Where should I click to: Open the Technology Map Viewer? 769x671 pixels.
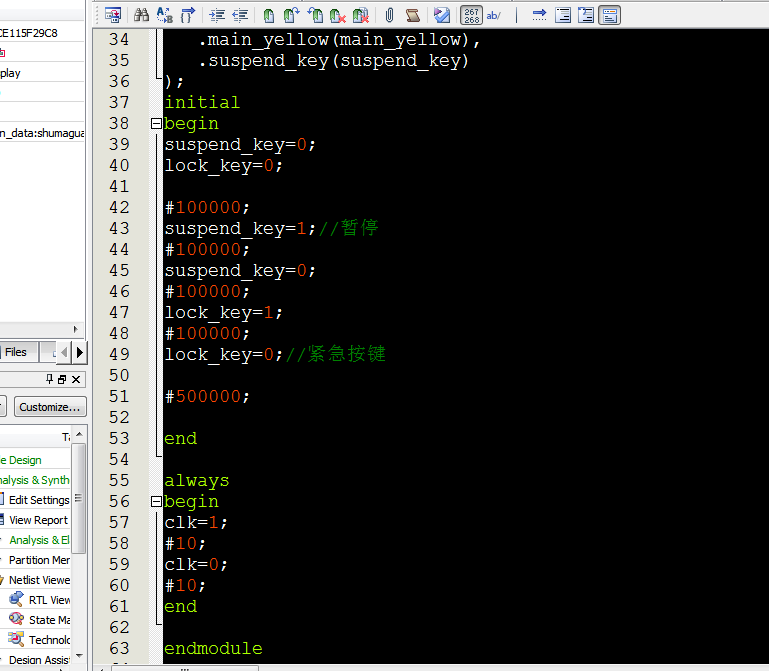point(39,640)
